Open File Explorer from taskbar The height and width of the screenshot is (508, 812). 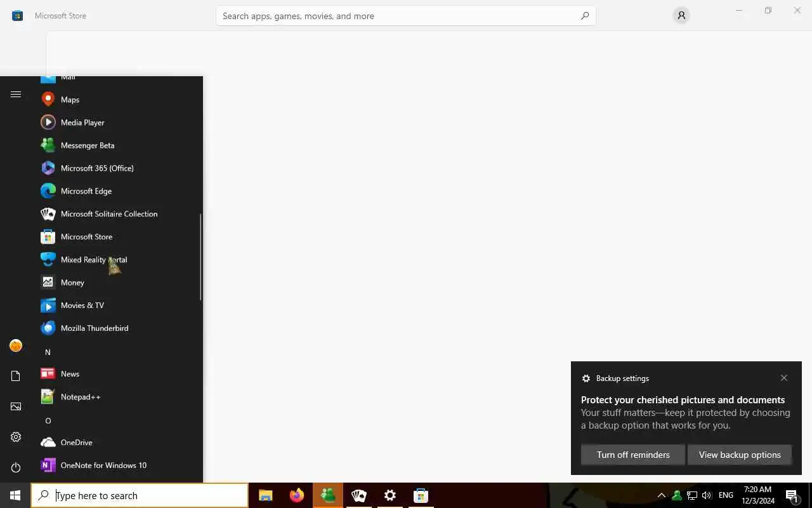(x=266, y=495)
